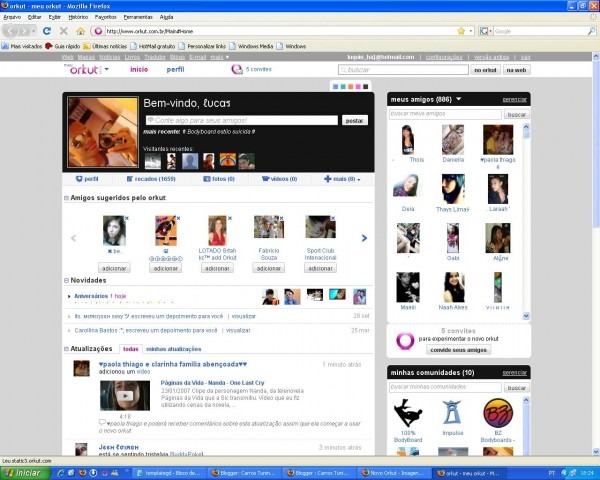This screenshot has width=600, height=480.
Task: Click the Firefox reload button
Action: pos(47,31)
